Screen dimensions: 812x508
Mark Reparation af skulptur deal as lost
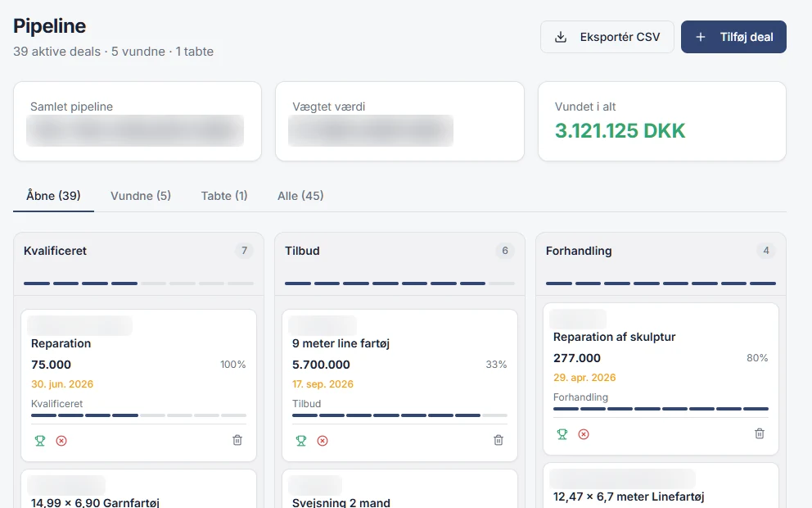click(584, 434)
